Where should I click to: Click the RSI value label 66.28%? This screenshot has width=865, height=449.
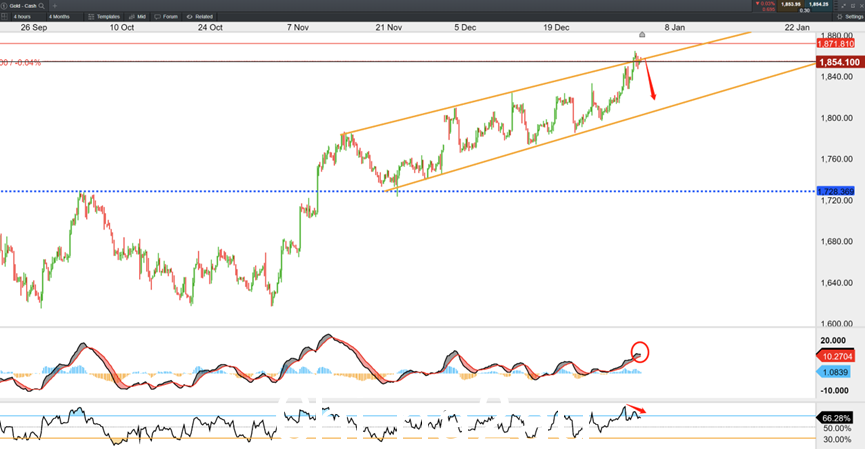pos(835,418)
